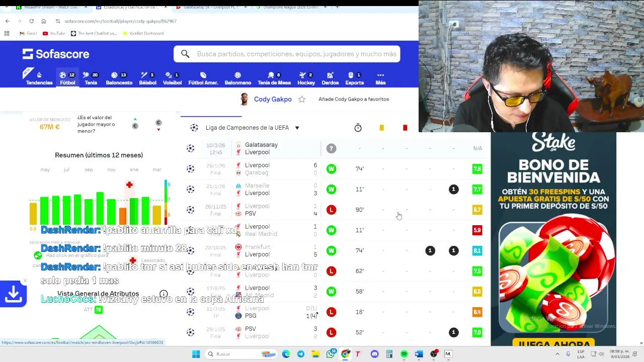Select the Fútbol sport tab
The image size is (644, 362).
67,78
